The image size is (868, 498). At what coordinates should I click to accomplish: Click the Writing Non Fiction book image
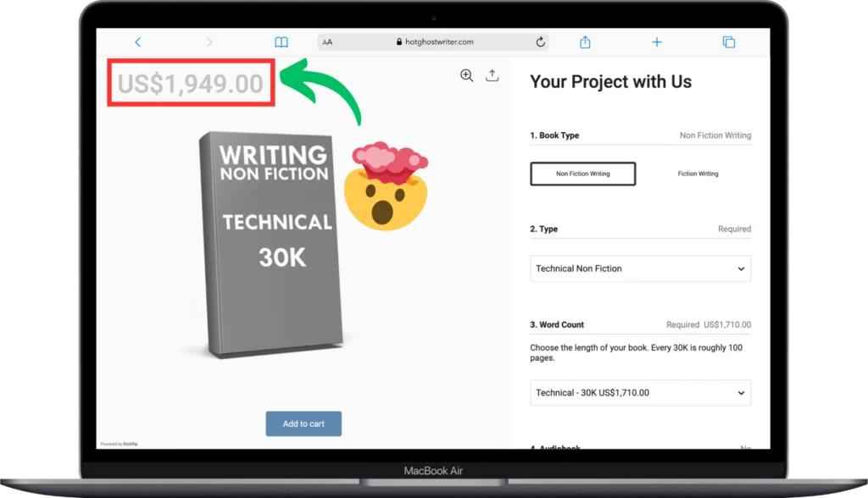(x=269, y=245)
